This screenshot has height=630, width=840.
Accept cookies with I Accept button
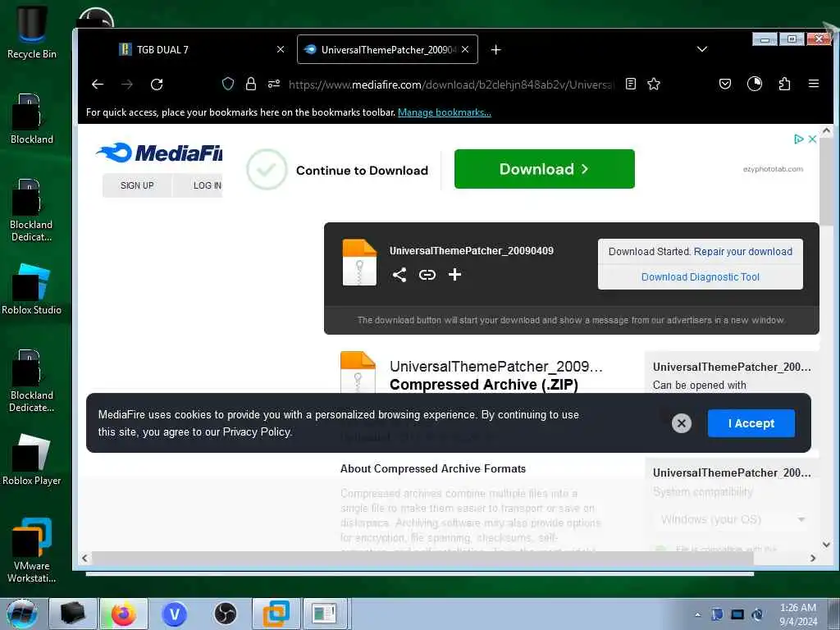point(751,423)
